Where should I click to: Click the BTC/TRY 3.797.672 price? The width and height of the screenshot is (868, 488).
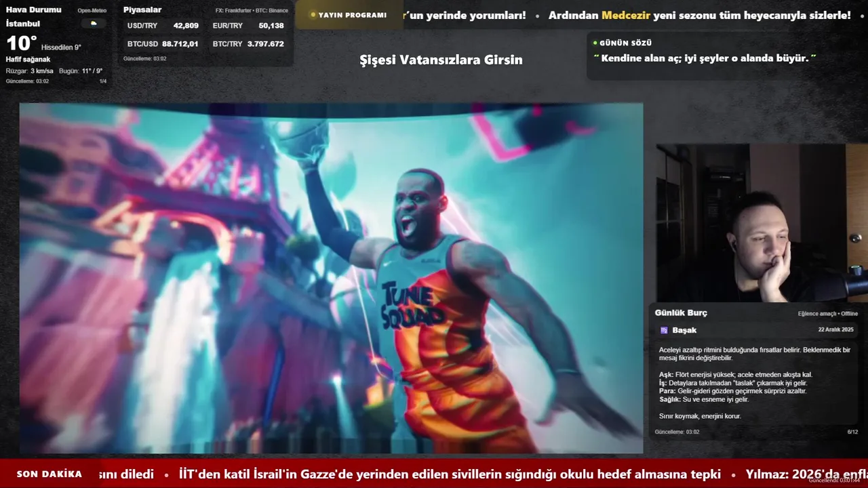(x=248, y=44)
